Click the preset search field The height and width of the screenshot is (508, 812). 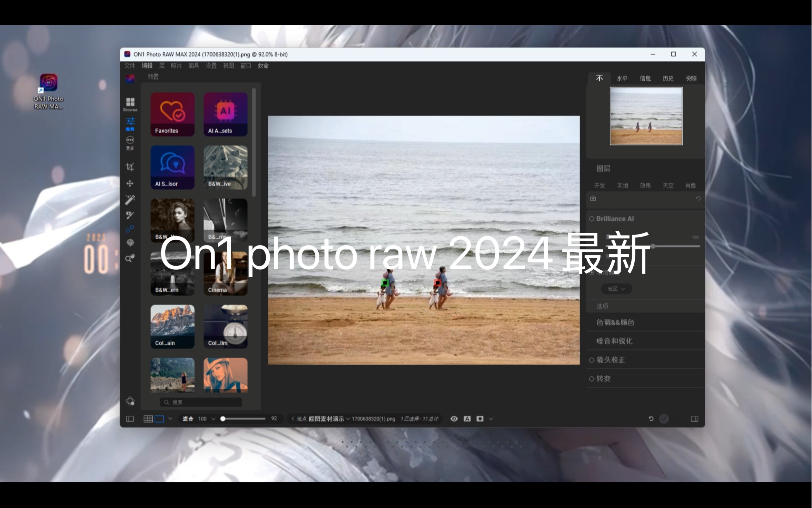(x=201, y=402)
